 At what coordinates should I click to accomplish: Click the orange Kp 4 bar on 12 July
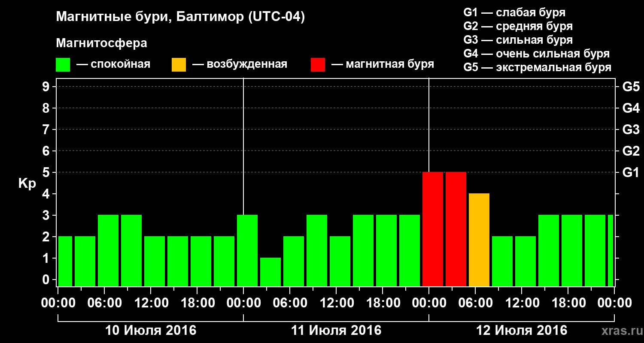[479, 240]
